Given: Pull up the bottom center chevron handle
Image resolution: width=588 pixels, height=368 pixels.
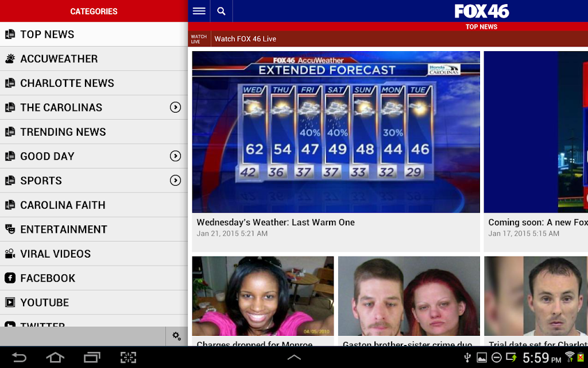Looking at the screenshot, I should click(294, 358).
